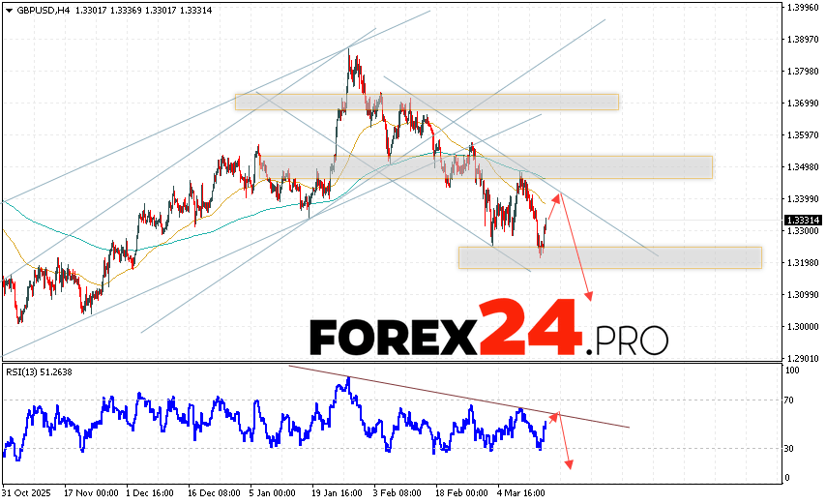Click the 1.37980 price axis label
Screen dimensions: 826x504
coord(803,71)
